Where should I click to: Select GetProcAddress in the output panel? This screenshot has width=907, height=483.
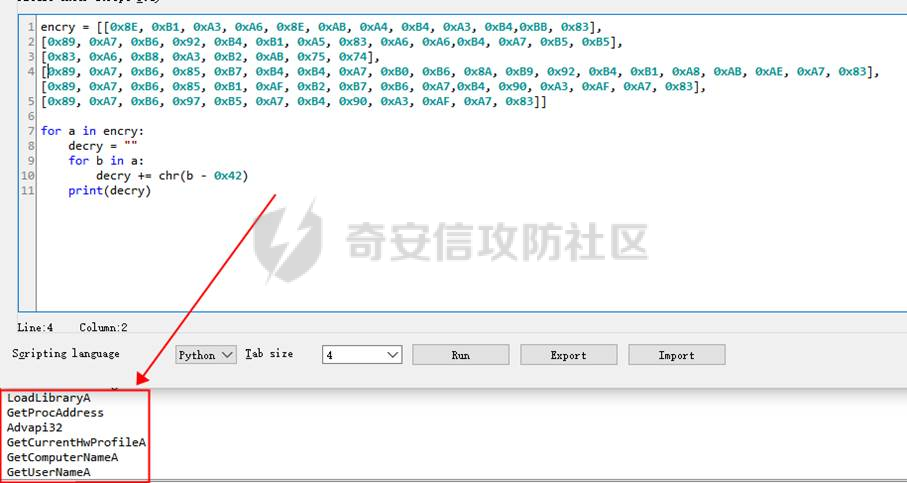[x=55, y=412]
